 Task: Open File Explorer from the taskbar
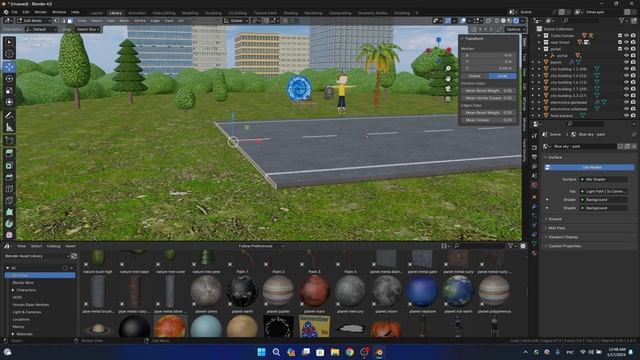pos(335,352)
